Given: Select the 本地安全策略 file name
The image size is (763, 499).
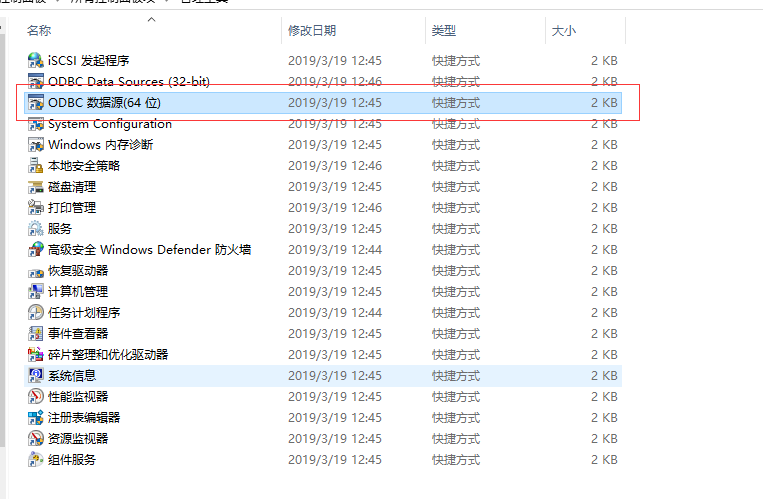Looking at the screenshot, I should [x=84, y=166].
